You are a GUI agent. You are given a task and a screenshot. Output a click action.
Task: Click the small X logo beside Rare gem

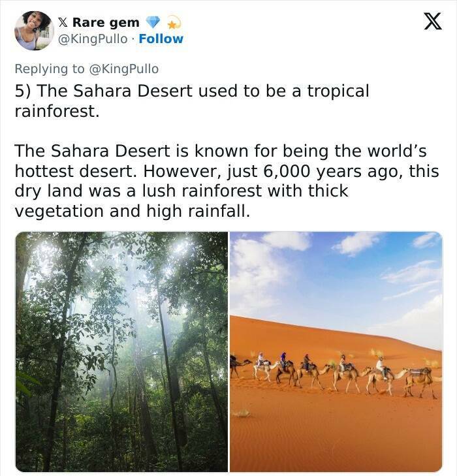point(63,23)
